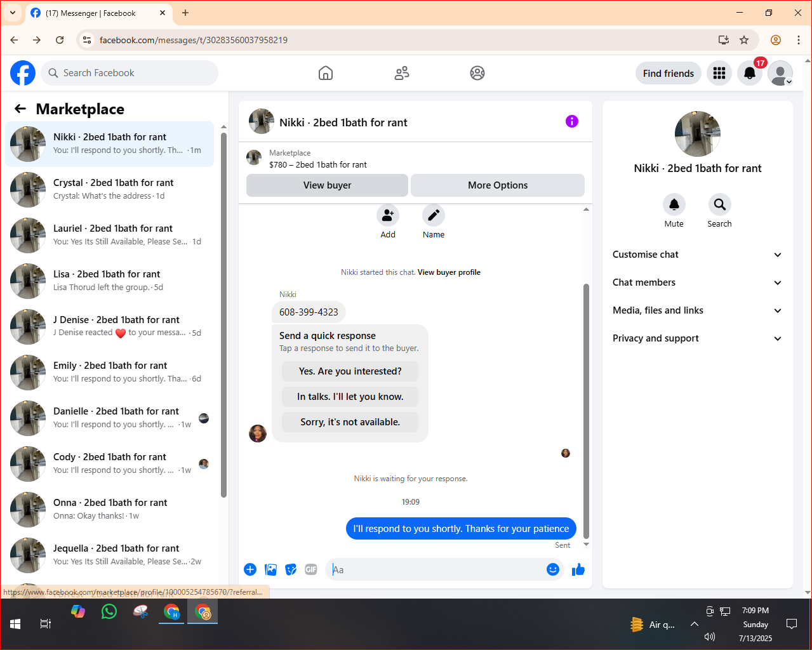The image size is (812, 650).
Task: Click the More Options button
Action: click(498, 185)
